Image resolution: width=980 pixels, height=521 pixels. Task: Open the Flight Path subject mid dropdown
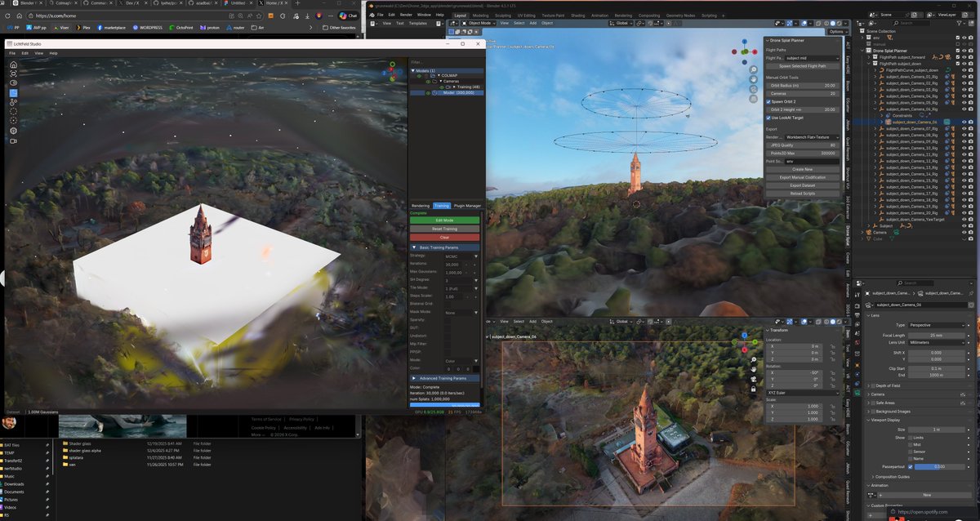tap(811, 58)
